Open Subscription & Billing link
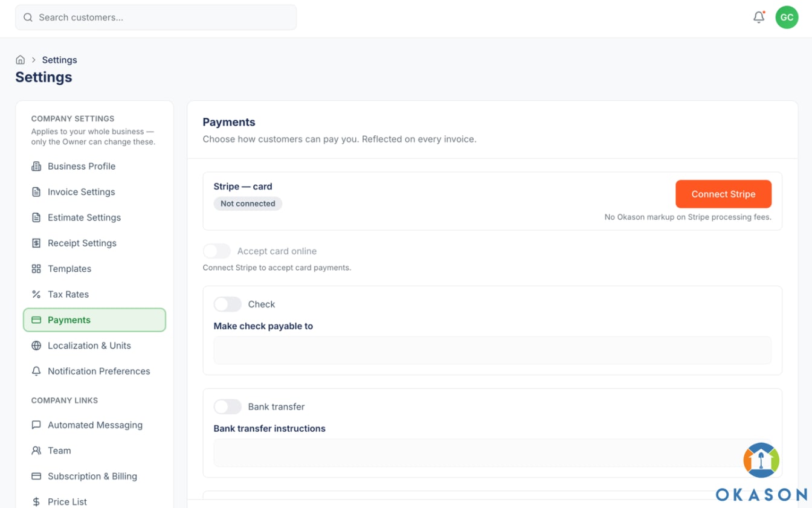Image resolution: width=812 pixels, height=508 pixels. [x=94, y=476]
